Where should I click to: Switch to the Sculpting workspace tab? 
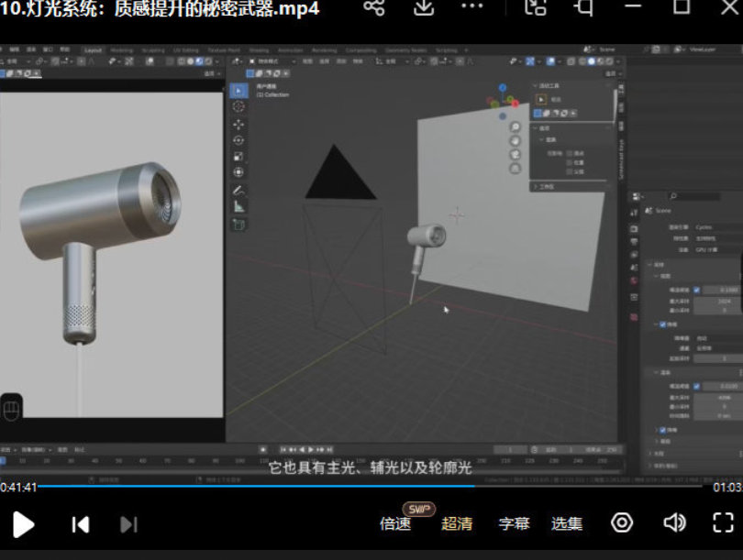152,50
